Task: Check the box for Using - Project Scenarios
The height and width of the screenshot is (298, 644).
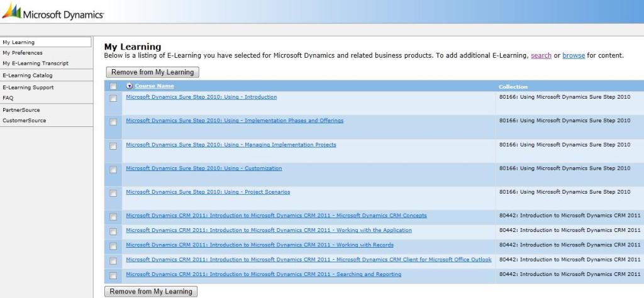Action: pyautogui.click(x=113, y=193)
